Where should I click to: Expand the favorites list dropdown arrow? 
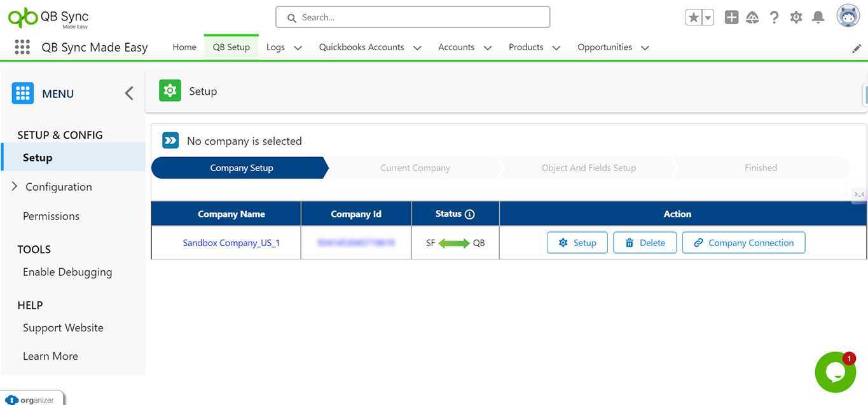click(707, 18)
